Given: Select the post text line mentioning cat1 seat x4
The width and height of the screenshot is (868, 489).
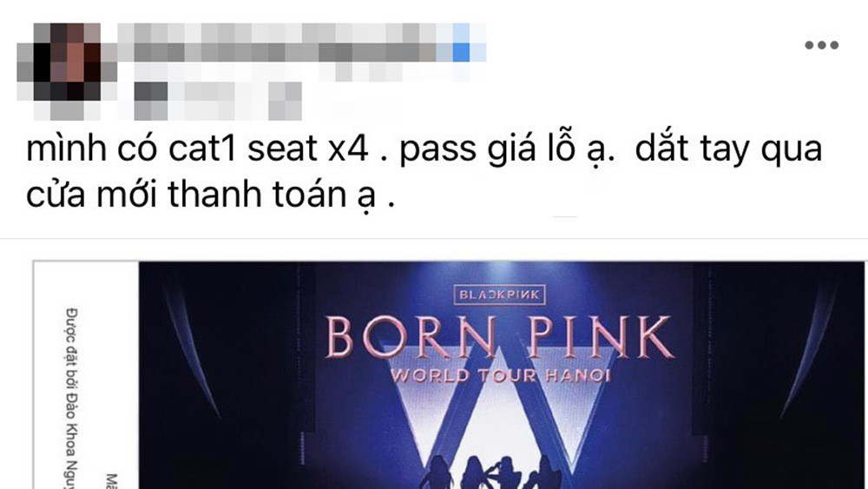Looking at the screenshot, I should coord(424,149).
